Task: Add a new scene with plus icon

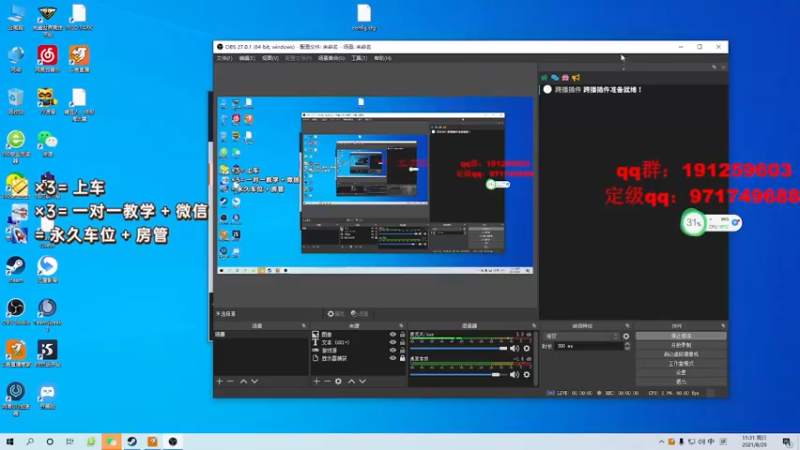Action: 219,381
